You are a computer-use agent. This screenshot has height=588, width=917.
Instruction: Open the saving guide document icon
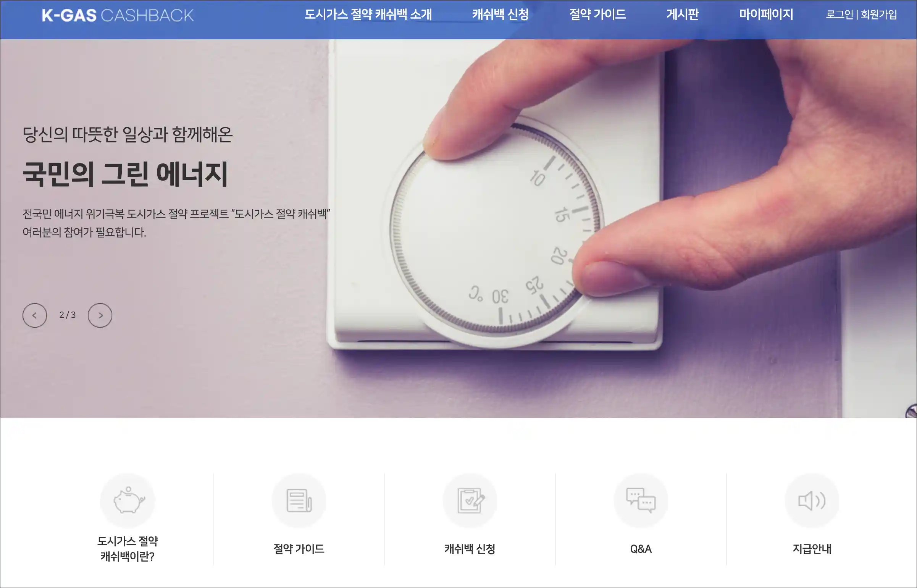coord(299,501)
